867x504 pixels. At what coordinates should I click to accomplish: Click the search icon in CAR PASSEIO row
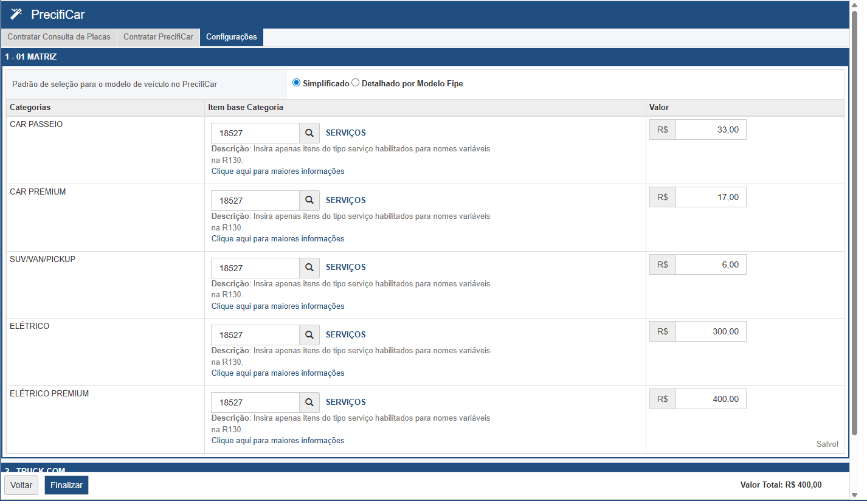[x=309, y=133]
